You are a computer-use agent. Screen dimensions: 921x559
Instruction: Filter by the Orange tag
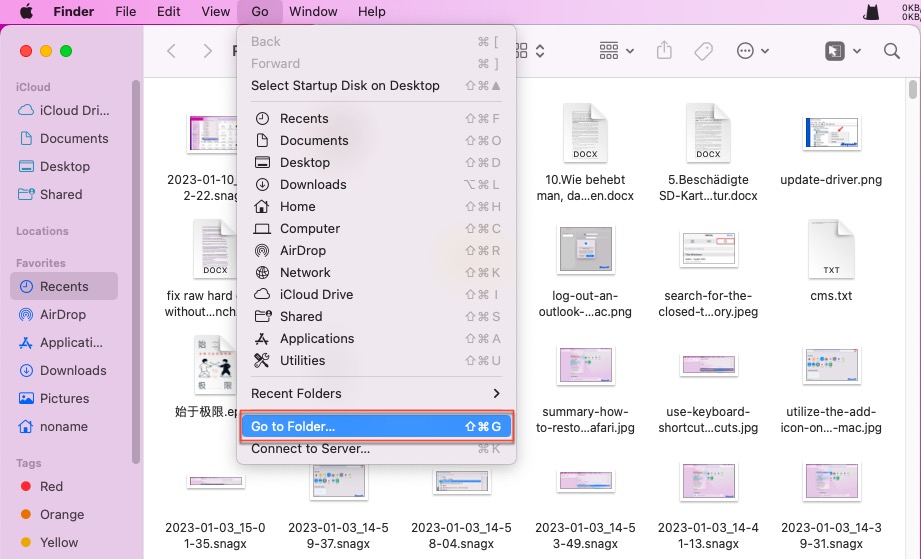(64, 514)
